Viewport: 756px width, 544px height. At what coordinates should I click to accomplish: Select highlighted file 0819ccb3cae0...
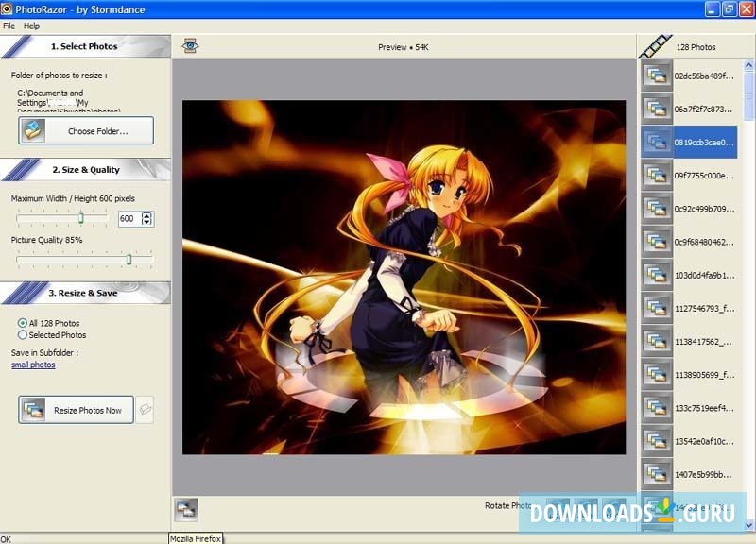pyautogui.click(x=704, y=143)
